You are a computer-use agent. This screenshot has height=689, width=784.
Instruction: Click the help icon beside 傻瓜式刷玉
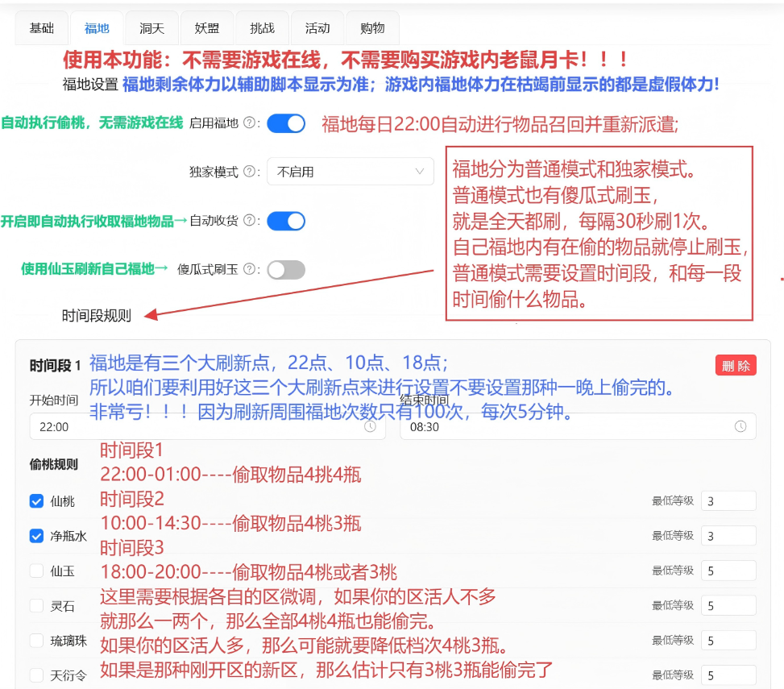[248, 270]
